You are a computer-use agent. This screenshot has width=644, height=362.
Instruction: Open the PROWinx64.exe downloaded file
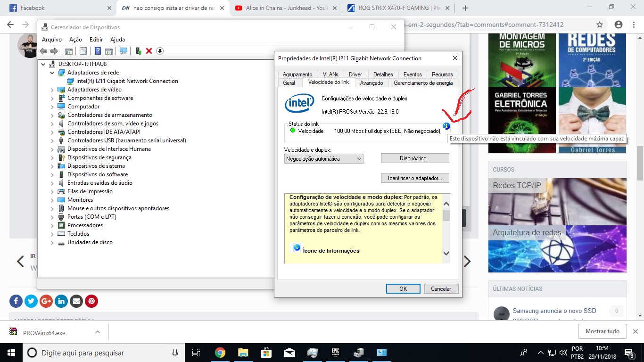coord(44,333)
